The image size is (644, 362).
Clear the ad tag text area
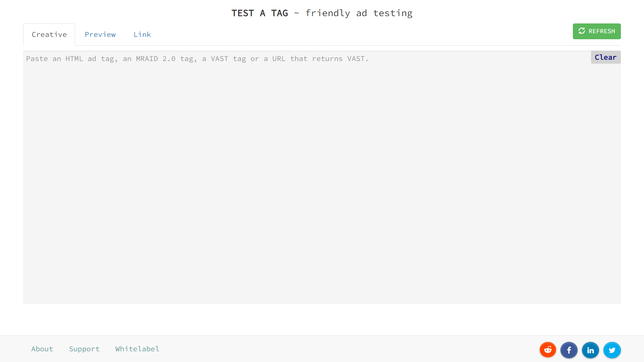pos(606,57)
